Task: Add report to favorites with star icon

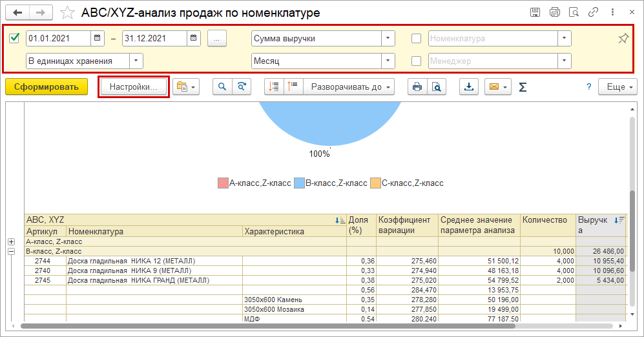Action: (67, 13)
